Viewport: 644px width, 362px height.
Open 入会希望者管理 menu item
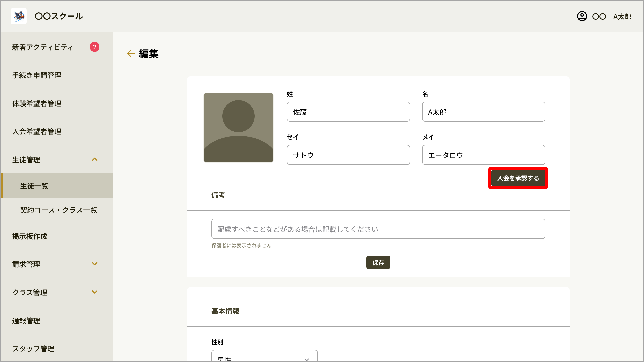click(56, 131)
